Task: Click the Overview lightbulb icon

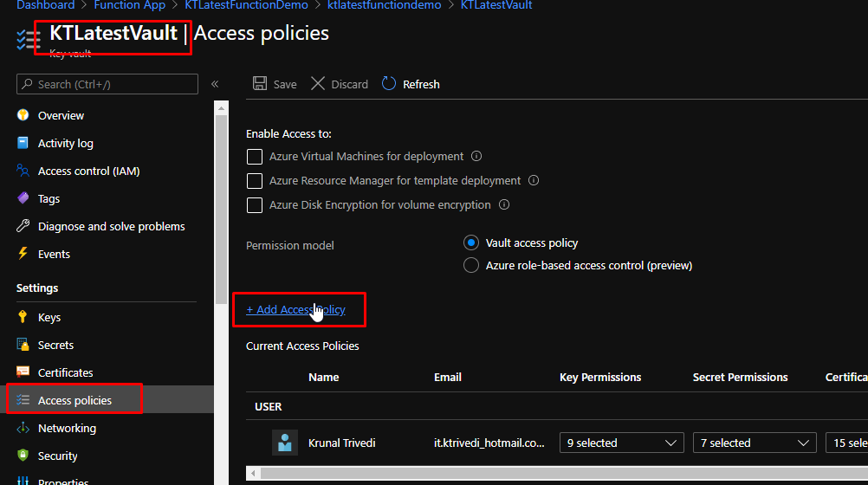Action: pos(23,115)
